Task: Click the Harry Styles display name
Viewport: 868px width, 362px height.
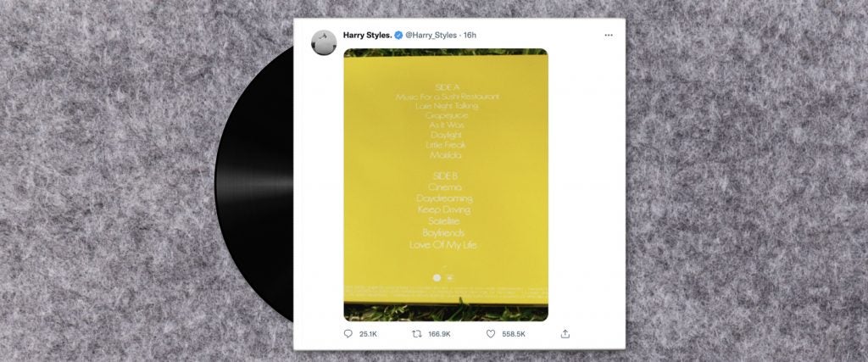Action: 368,36
